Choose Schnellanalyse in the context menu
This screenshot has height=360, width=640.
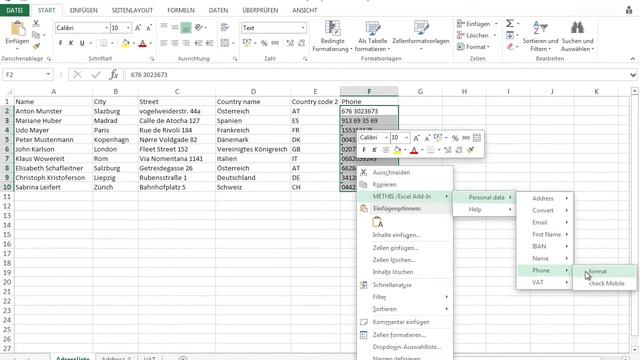pyautogui.click(x=405, y=285)
